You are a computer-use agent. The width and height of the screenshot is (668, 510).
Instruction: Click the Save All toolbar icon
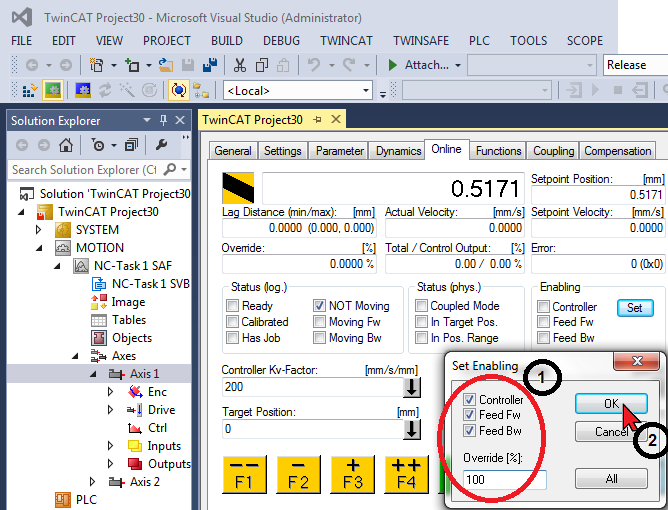(210, 65)
